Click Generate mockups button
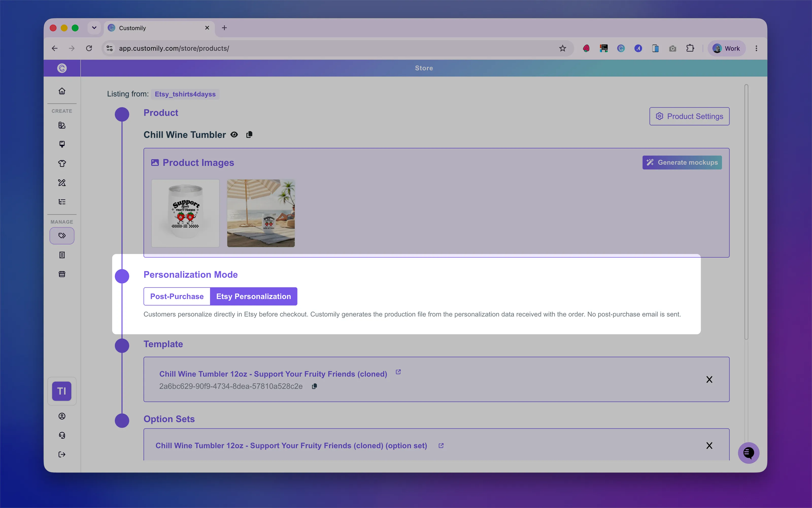The height and width of the screenshot is (508, 812). point(682,162)
